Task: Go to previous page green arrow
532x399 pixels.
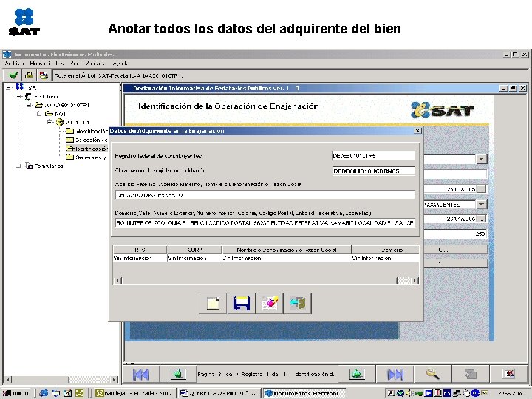Action: [178, 375]
